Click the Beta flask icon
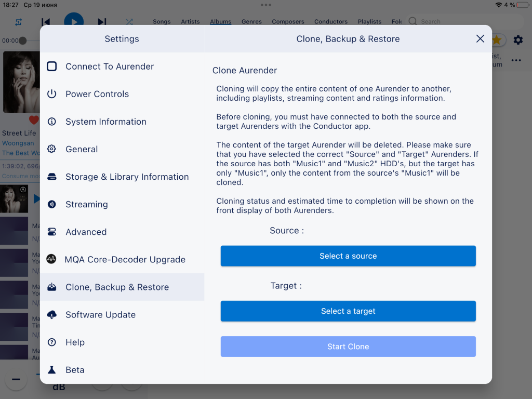532x399 pixels. tap(51, 370)
